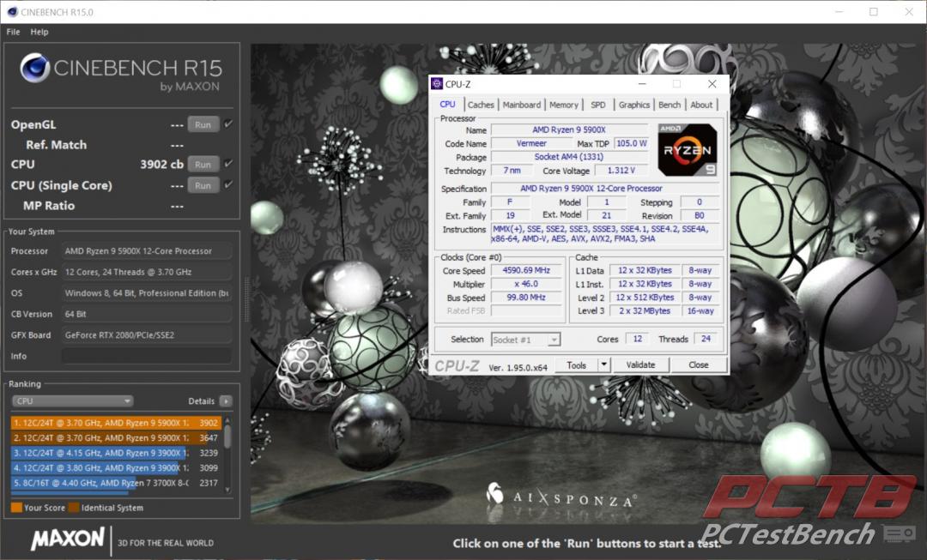The width and height of the screenshot is (927, 560).
Task: Click the Core Voltage value 1.312 V
Action: tap(621, 170)
